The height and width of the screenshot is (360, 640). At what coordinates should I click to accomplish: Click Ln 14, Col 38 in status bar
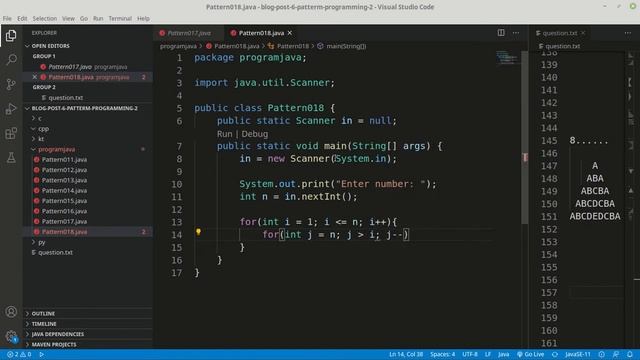tap(406, 354)
